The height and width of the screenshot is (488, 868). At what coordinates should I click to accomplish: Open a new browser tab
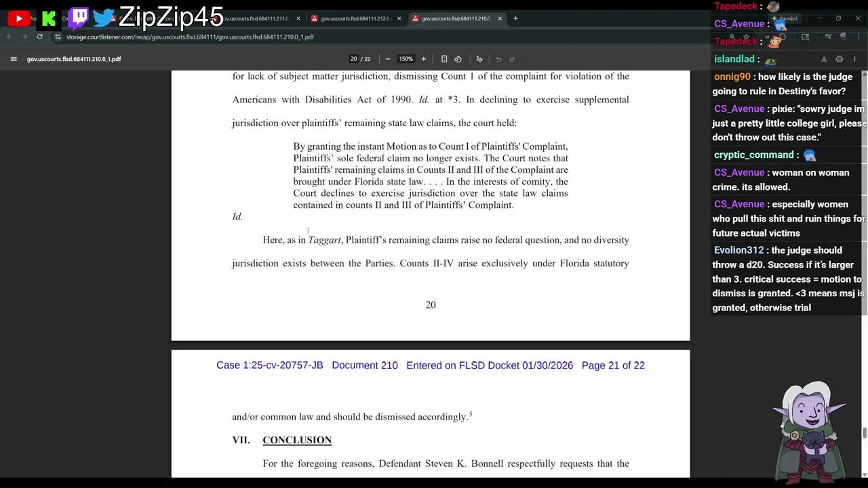pyautogui.click(x=515, y=18)
